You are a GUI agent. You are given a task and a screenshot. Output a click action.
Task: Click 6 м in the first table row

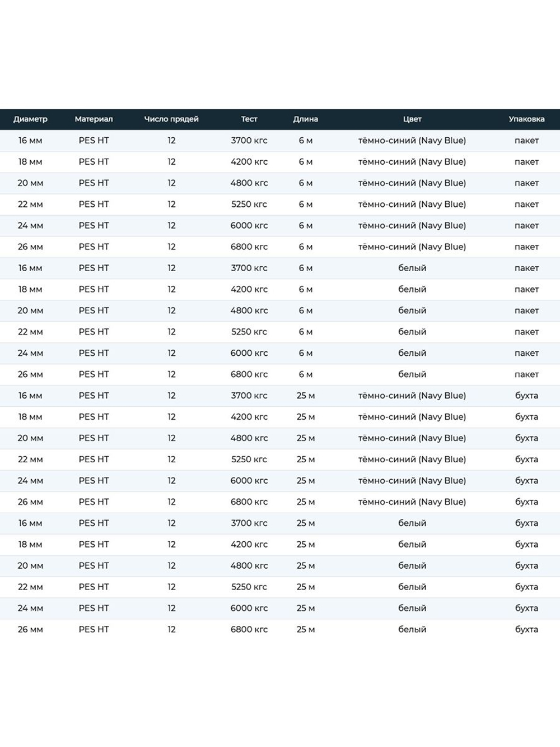(305, 140)
